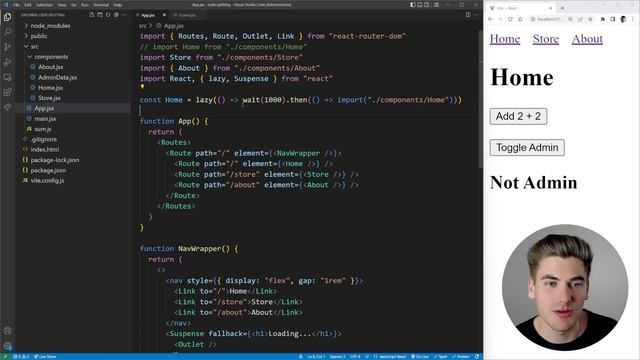The width and height of the screenshot is (640, 360).
Task: Close the App.jsx editor tab
Action: click(x=164, y=15)
